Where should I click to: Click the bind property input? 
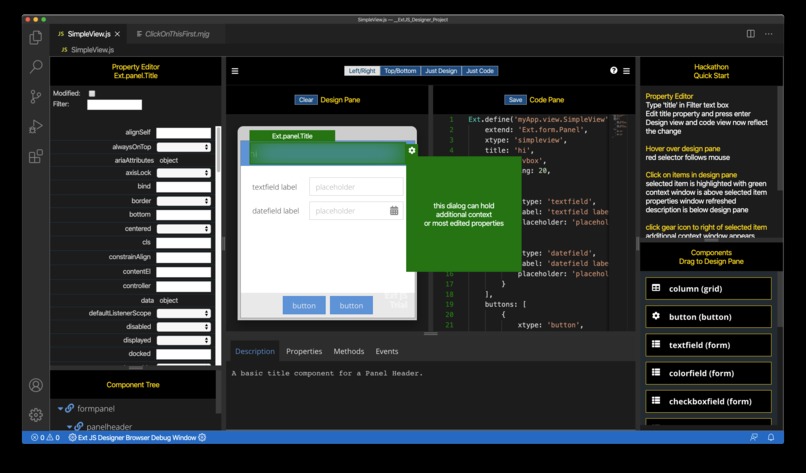click(x=184, y=187)
